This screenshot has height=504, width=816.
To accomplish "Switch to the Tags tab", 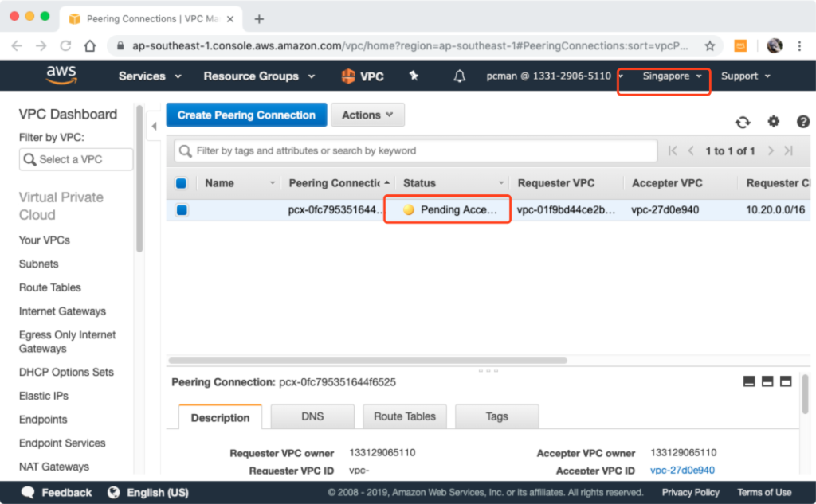I will 496,416.
